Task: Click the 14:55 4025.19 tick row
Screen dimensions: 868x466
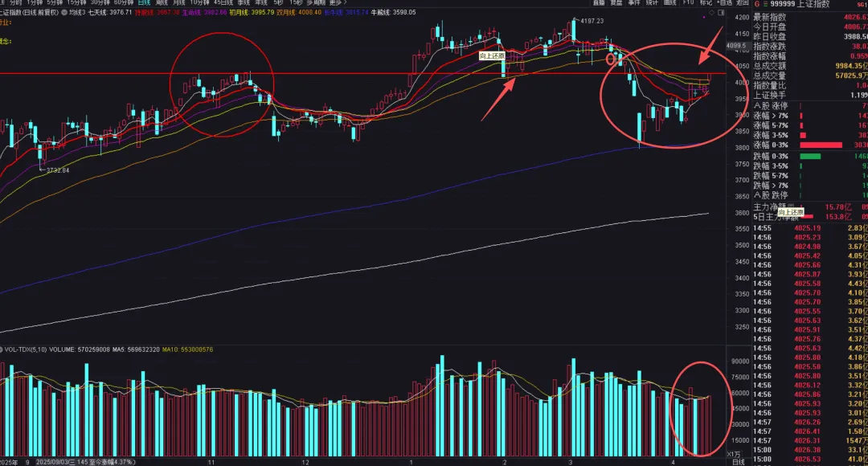Action: (810, 228)
